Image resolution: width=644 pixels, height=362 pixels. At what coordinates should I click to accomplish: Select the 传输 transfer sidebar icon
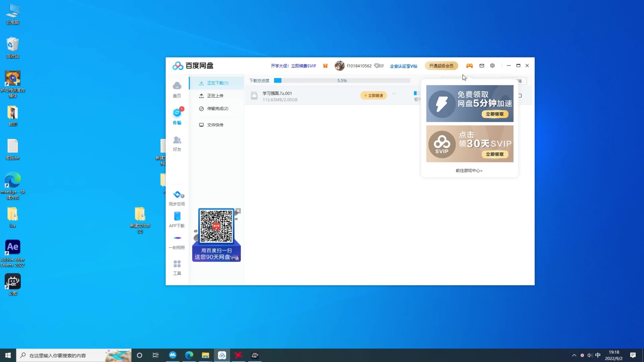pyautogui.click(x=177, y=116)
